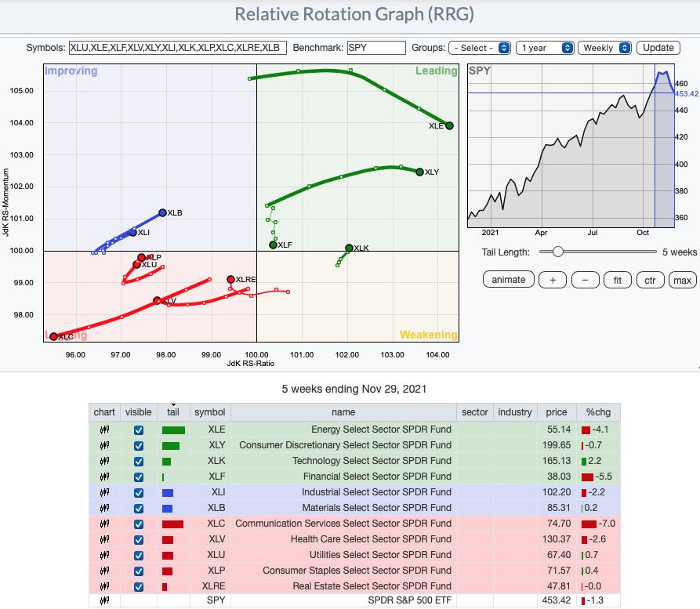Open chart icon for XLF row
Screen dimensions: 700x609
point(104,477)
